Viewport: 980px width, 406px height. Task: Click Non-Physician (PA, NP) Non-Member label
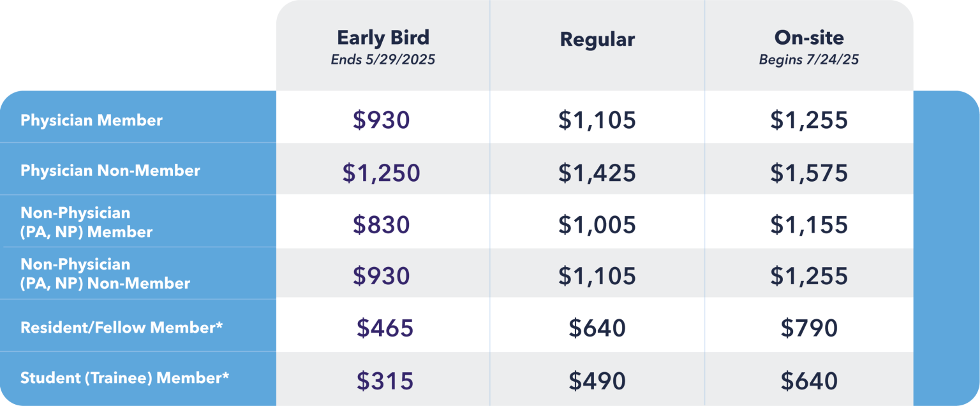click(105, 274)
